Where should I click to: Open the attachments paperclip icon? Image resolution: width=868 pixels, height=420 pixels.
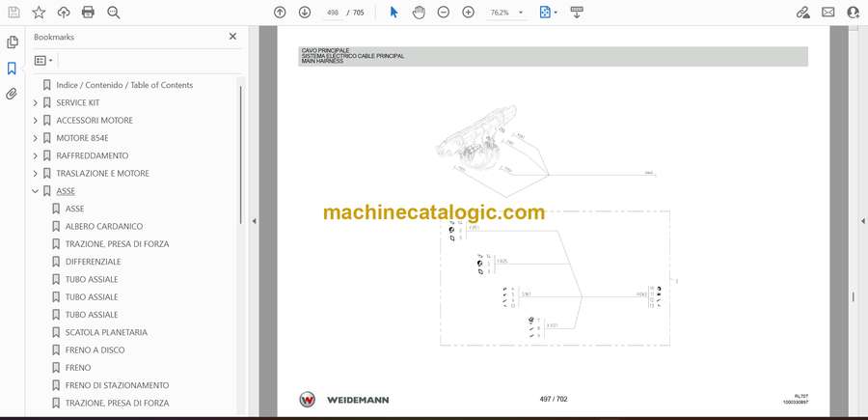pos(13,94)
